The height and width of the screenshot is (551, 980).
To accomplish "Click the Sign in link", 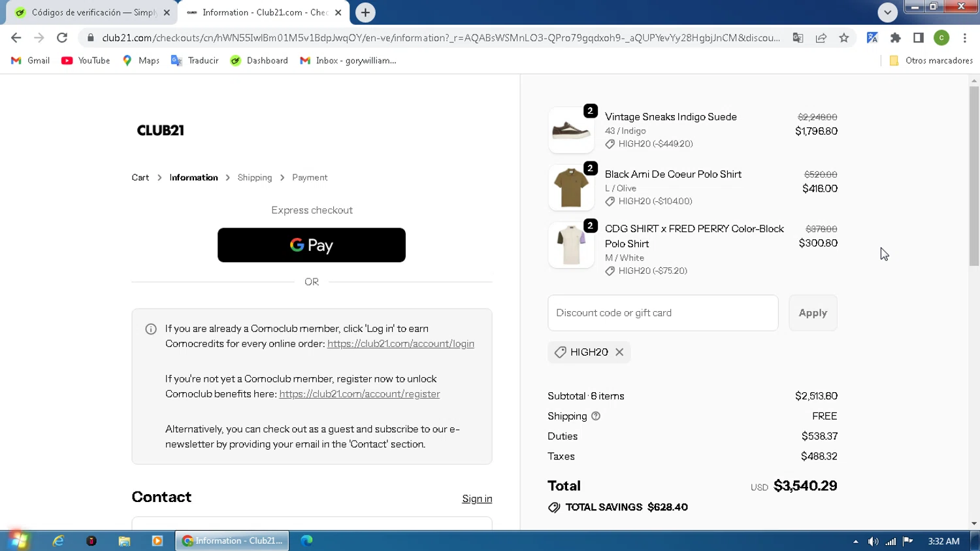I will point(477,499).
